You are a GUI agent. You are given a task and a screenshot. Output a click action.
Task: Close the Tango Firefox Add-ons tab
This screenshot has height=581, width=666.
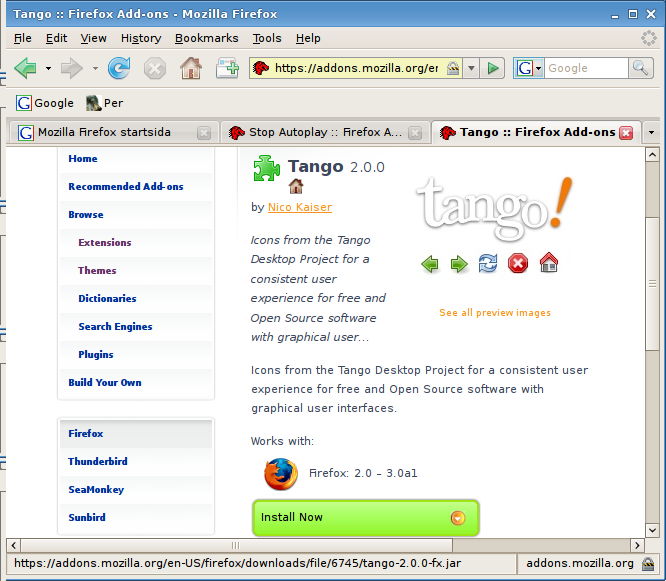(626, 133)
